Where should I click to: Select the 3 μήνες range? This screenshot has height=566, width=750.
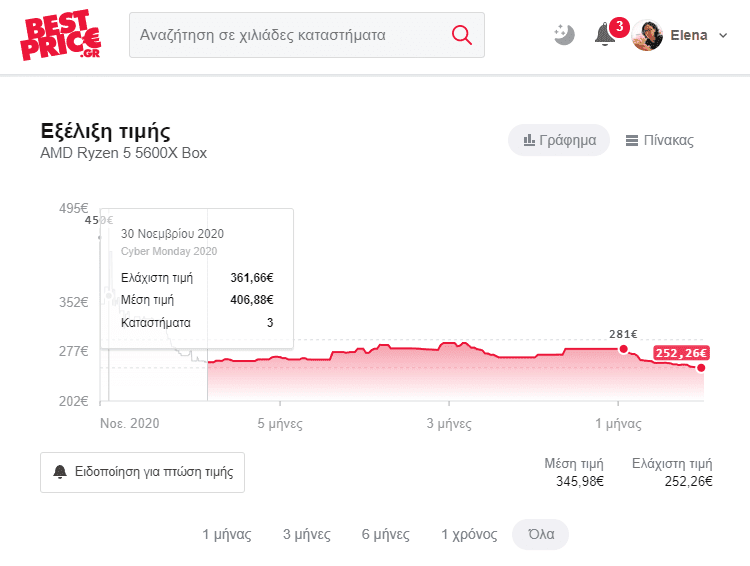pos(307,534)
